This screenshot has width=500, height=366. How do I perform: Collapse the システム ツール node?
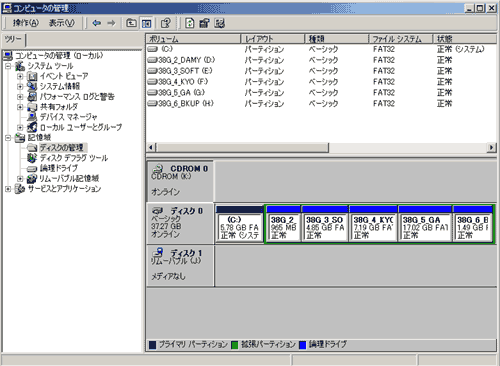tap(8, 66)
